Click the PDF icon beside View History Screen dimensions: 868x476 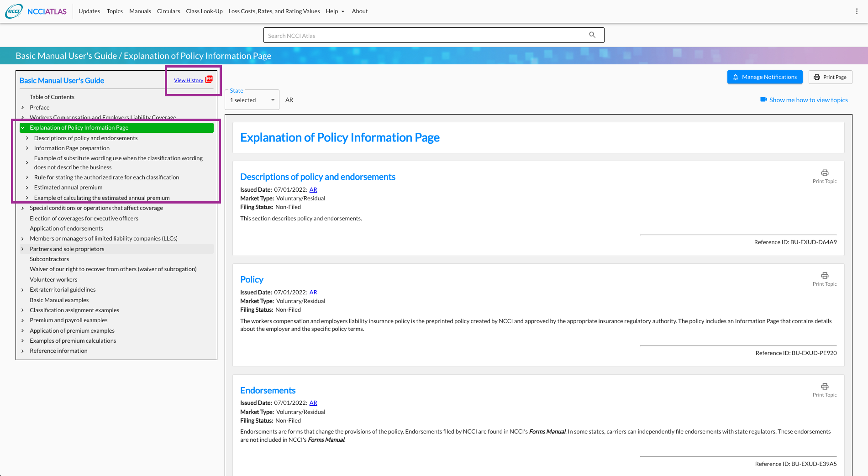[209, 79]
